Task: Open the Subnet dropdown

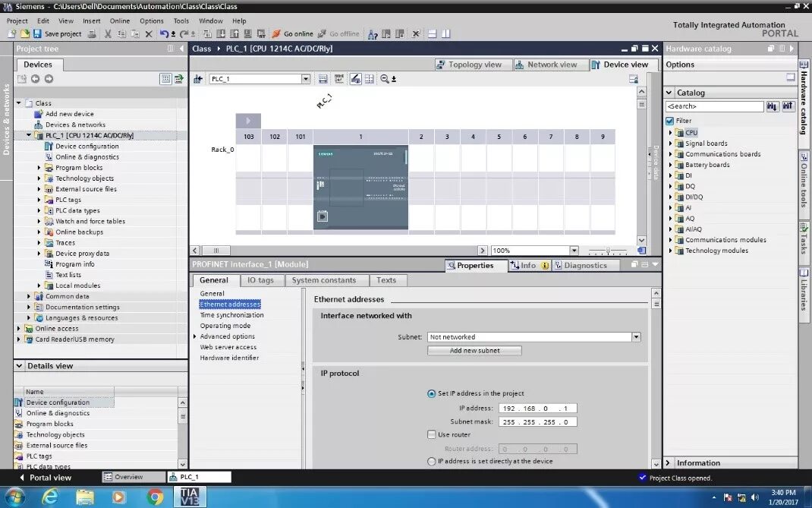Action: click(x=636, y=337)
